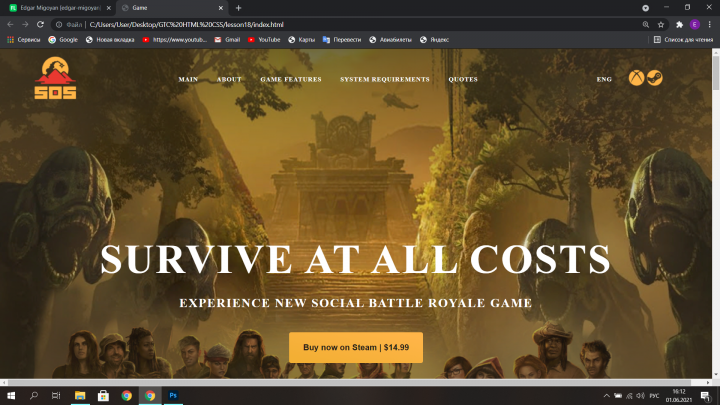Viewport: 720px width, 405px height.
Task: Click the SOS game logo
Action: coord(55,78)
